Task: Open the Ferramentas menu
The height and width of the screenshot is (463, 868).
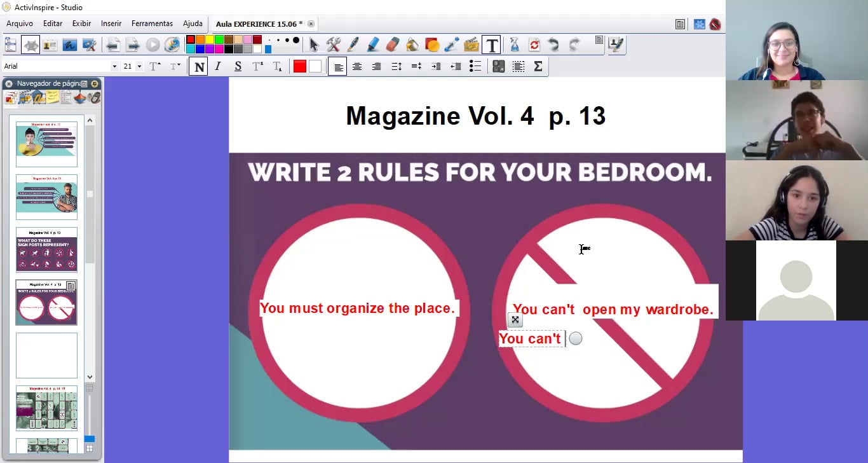Action: (152, 24)
